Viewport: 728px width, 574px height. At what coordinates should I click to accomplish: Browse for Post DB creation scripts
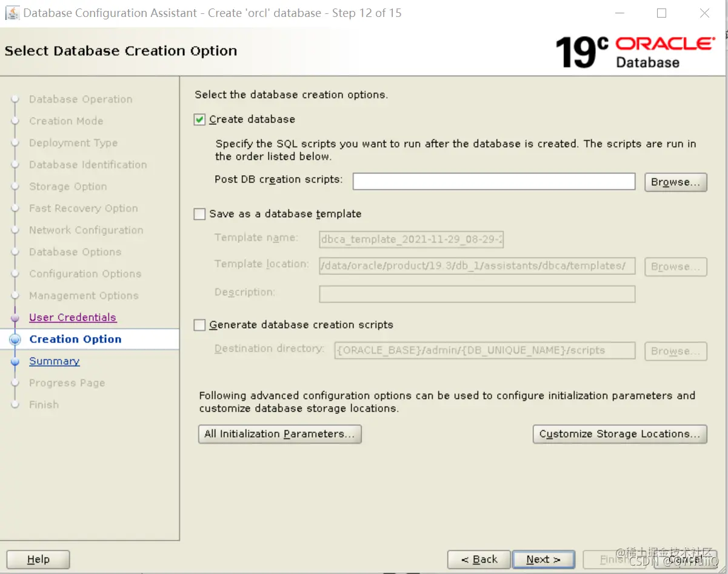tap(676, 182)
